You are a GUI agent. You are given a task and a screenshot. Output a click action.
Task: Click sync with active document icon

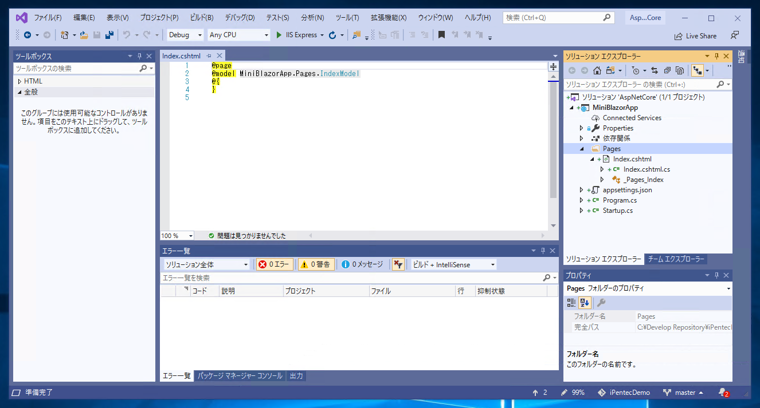(x=654, y=71)
